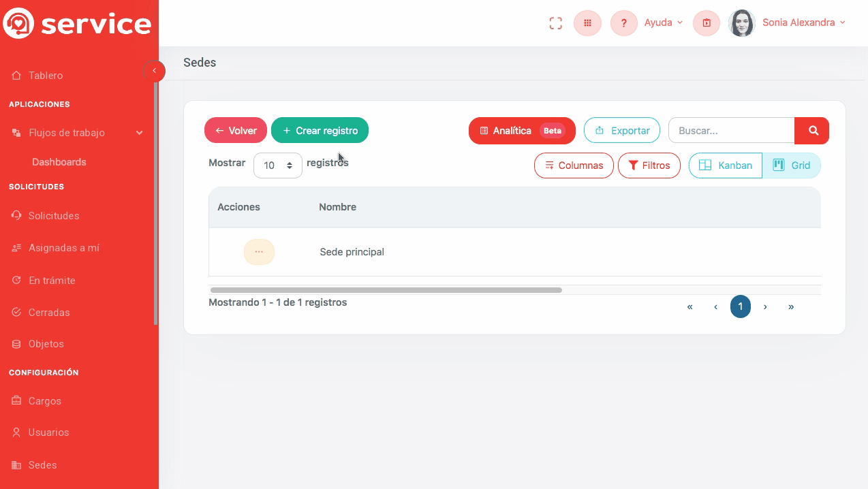The height and width of the screenshot is (489, 868).
Task: Go to next page
Action: (x=766, y=307)
